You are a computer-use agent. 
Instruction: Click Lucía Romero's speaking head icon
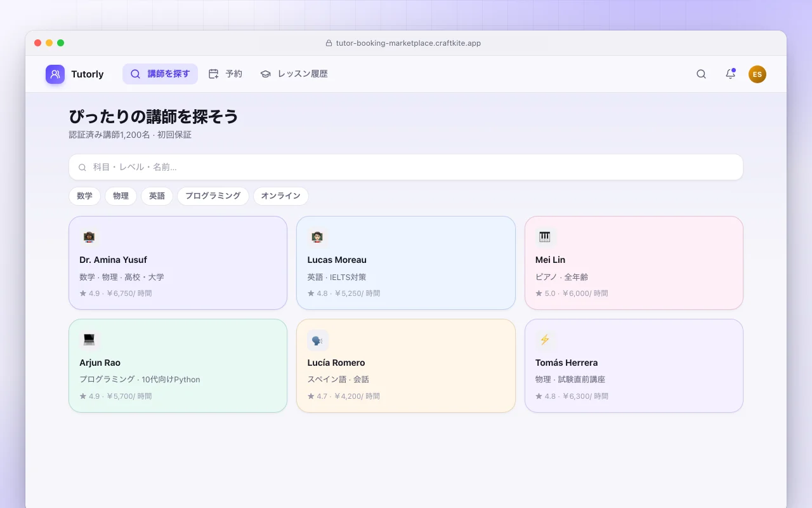click(x=318, y=340)
